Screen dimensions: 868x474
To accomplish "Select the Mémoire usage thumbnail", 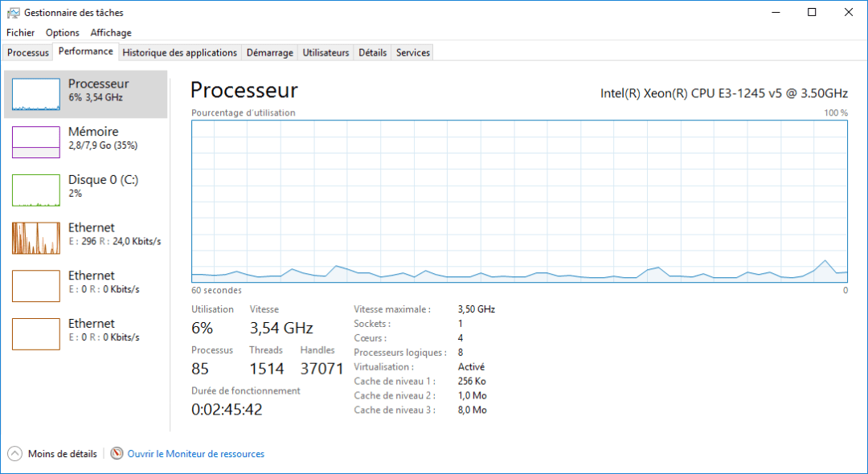I will (36, 142).
